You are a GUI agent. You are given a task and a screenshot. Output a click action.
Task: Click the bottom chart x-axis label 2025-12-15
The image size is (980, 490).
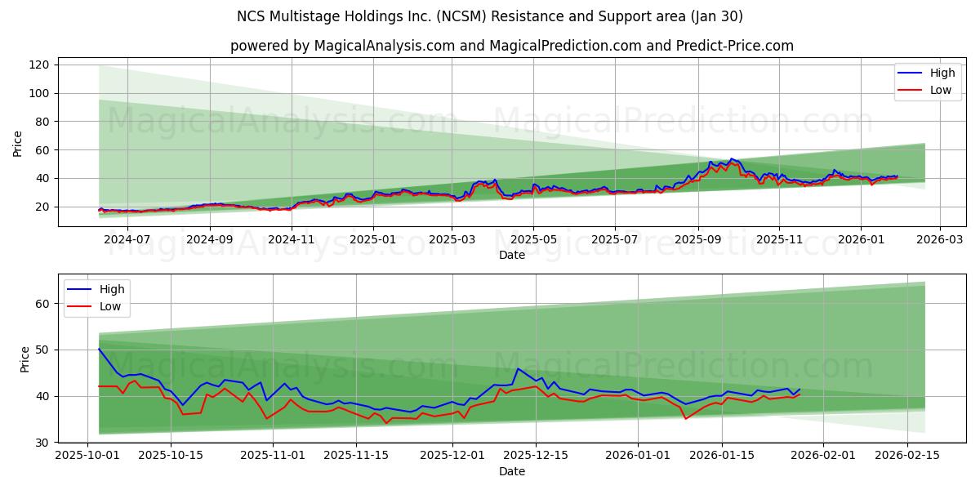click(x=535, y=456)
